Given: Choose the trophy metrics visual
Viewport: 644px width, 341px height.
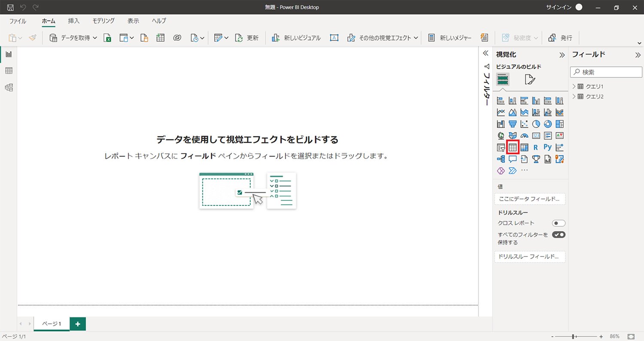Looking at the screenshot, I should (x=536, y=159).
